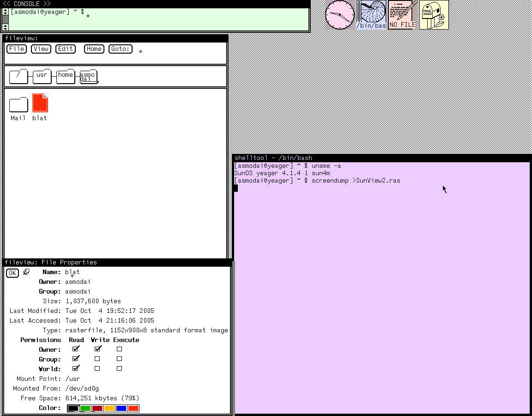Open the iconified /bin/bash shell icon
Screen dimensions: 532x416
pyautogui.click(x=371, y=15)
